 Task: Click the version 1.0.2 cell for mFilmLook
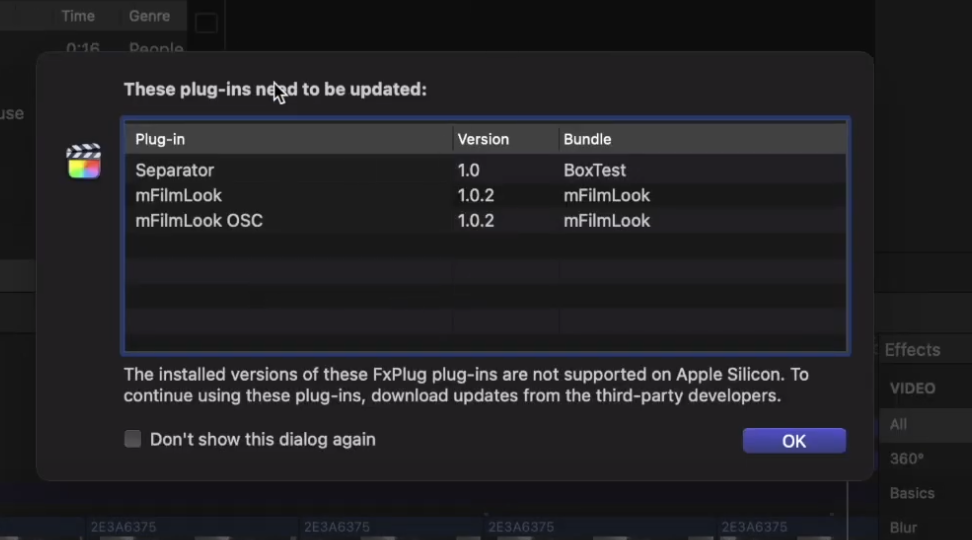coord(475,195)
